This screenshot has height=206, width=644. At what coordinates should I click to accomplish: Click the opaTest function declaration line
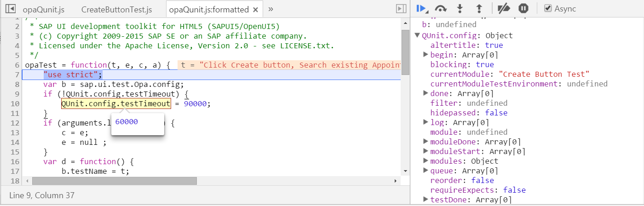98,65
